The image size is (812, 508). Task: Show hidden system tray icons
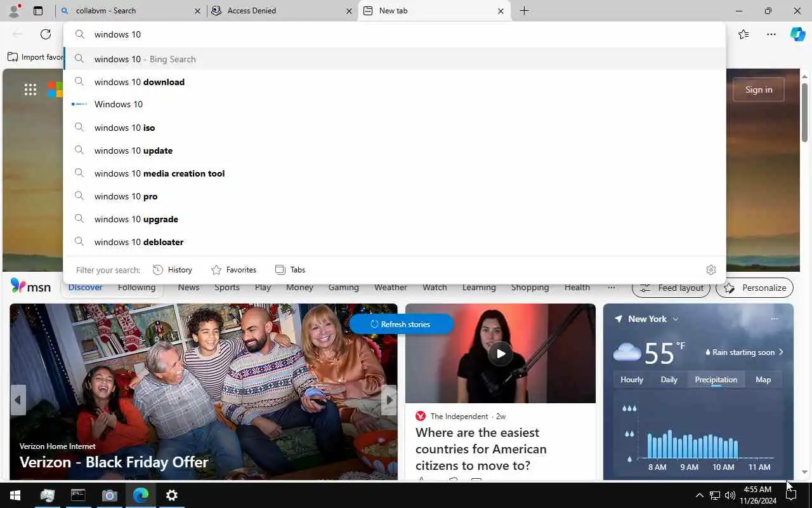pos(699,495)
